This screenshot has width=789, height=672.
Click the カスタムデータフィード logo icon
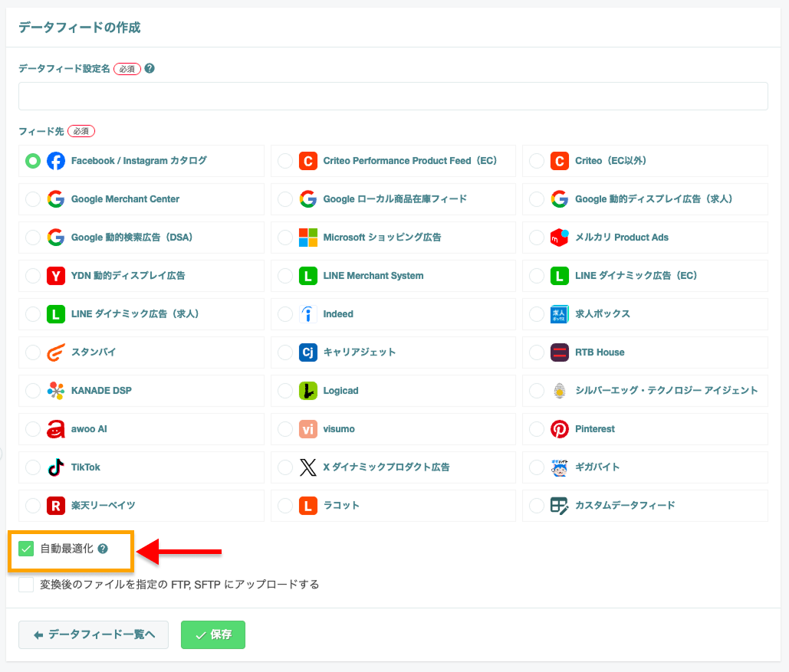pos(560,506)
